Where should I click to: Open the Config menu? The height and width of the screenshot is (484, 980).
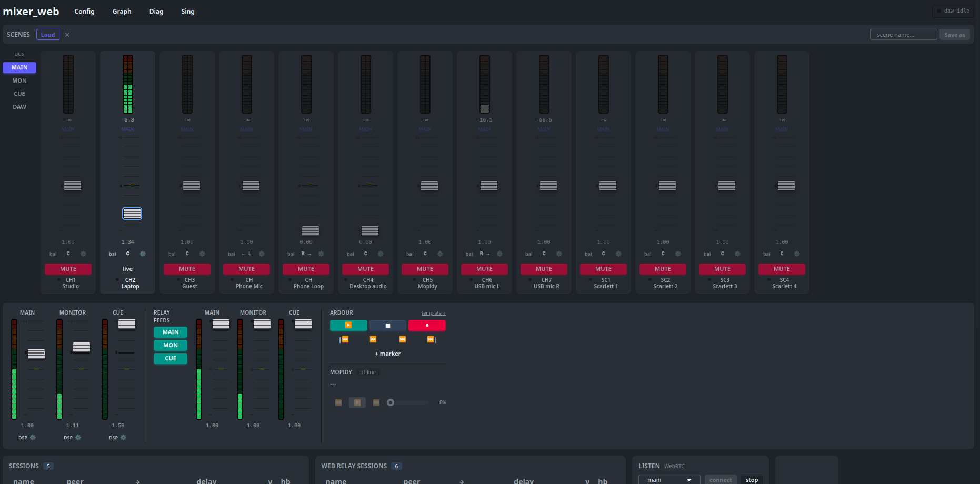(x=84, y=12)
